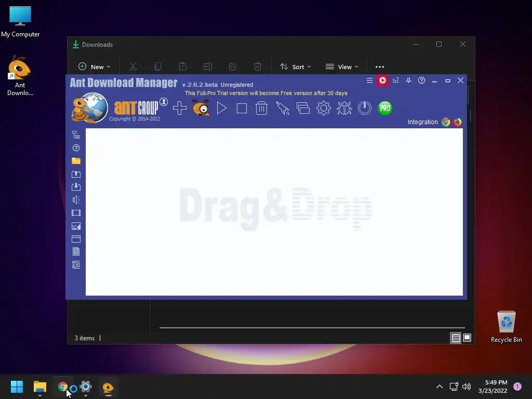
Task: Select the Ant Download Manager desktop shortcut
Action: point(20,76)
